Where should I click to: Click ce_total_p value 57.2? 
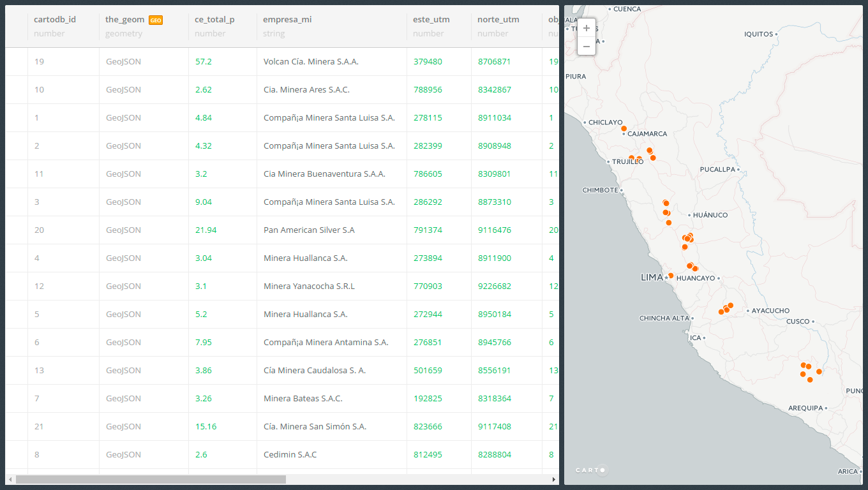pyautogui.click(x=204, y=62)
